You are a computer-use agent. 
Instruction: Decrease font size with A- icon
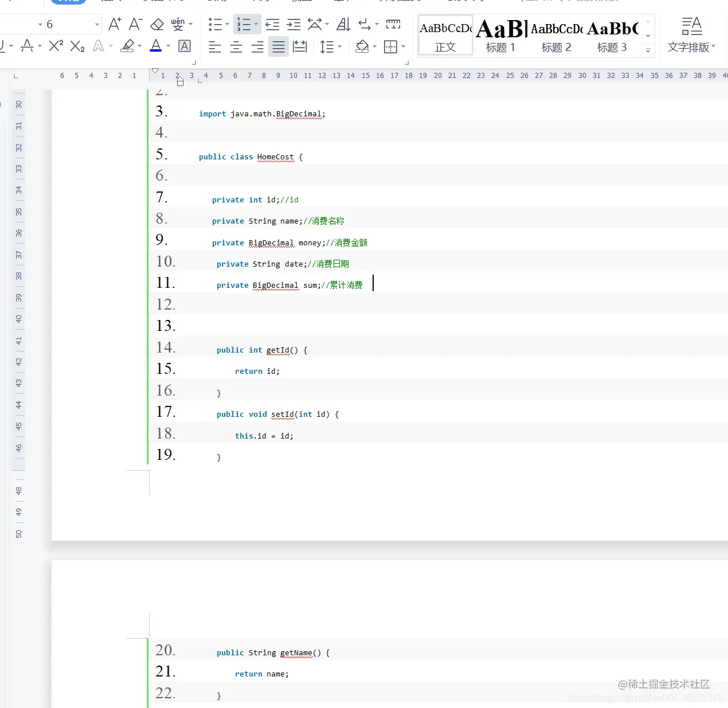coord(135,24)
